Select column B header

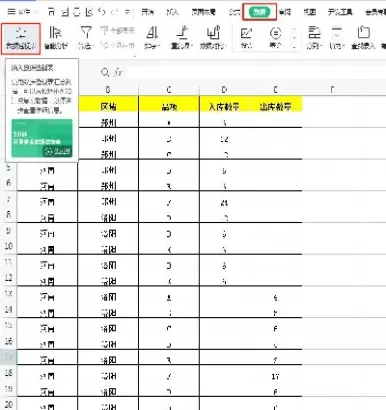108,90
